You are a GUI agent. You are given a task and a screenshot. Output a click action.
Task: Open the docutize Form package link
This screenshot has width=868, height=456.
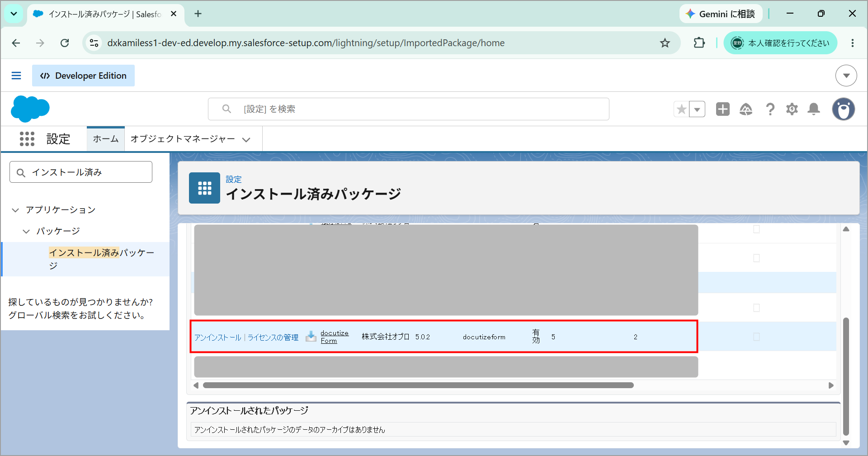click(335, 337)
